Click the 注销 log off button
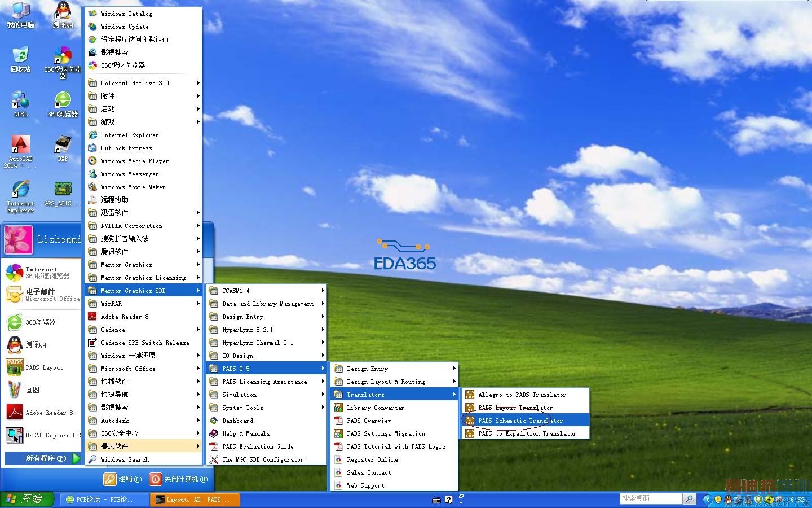This screenshot has height=508, width=812. pyautogui.click(x=123, y=479)
